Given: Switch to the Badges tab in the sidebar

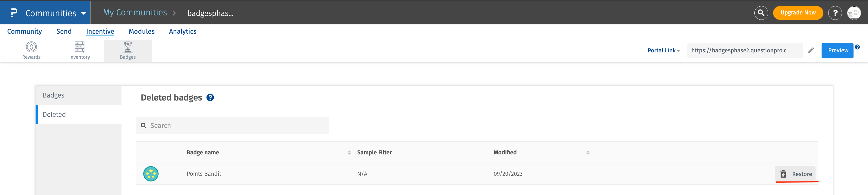Looking at the screenshot, I should click(x=54, y=95).
